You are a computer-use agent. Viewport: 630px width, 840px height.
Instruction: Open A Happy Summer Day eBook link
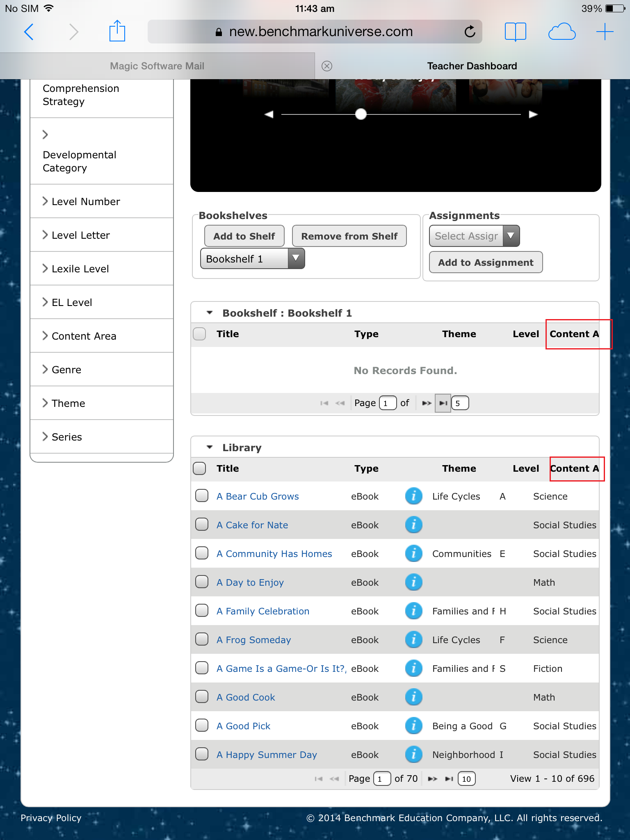coord(267,755)
